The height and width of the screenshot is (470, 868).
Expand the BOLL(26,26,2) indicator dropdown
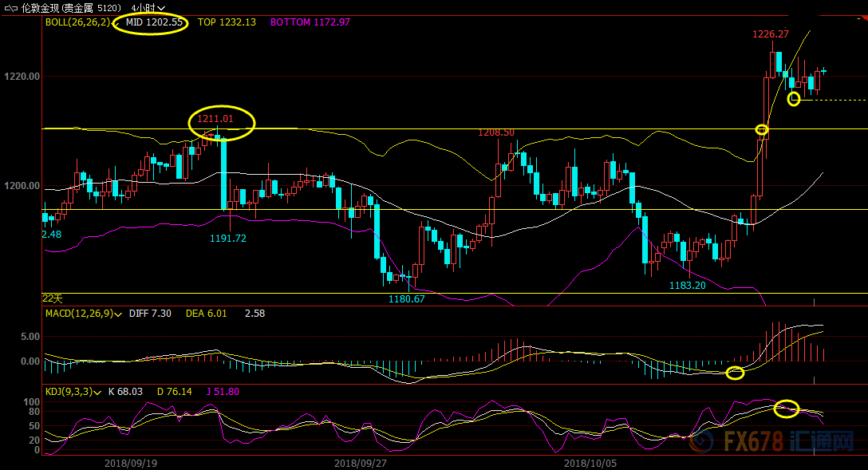pos(116,23)
